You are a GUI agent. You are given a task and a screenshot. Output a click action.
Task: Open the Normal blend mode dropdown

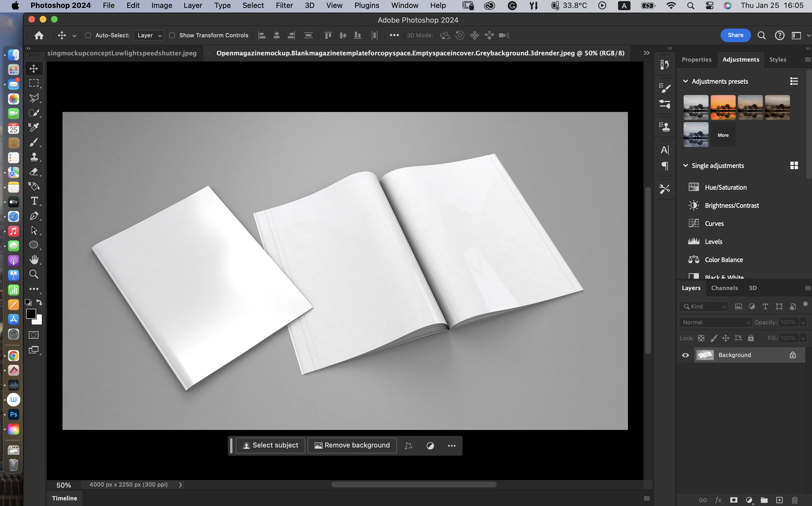(x=715, y=322)
